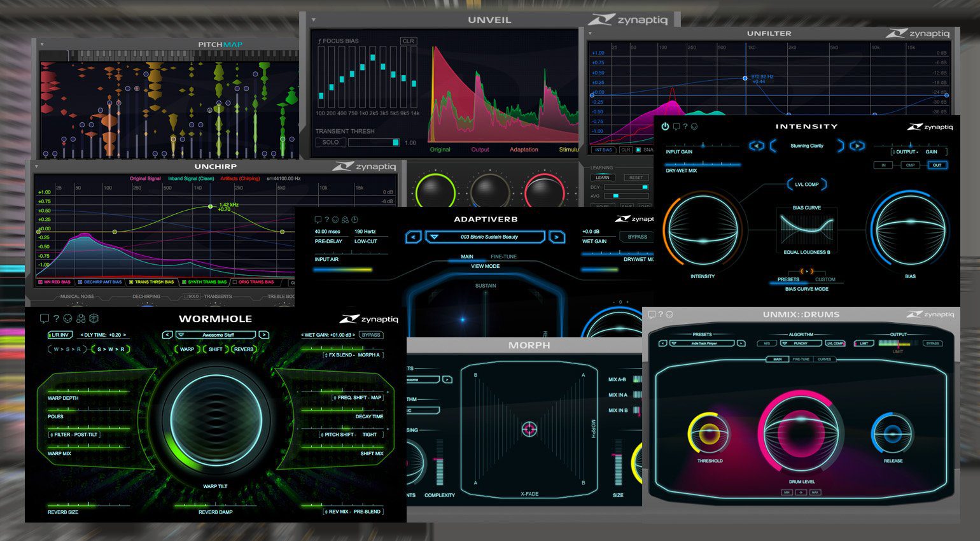The height and width of the screenshot is (541, 980).
Task: Click previous preset arrow in Intensity
Action: 756,146
